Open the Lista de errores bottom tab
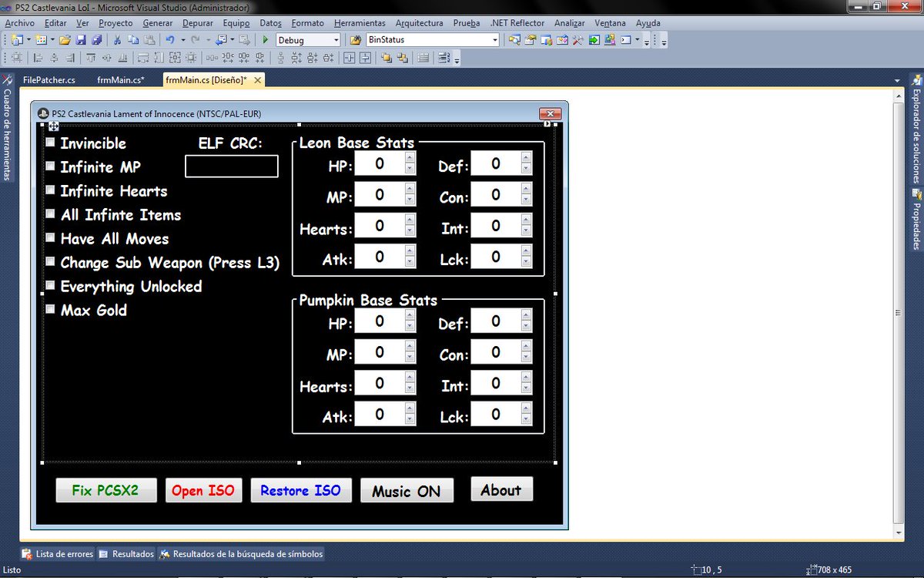Screen dimensions: 924x578 pos(58,553)
